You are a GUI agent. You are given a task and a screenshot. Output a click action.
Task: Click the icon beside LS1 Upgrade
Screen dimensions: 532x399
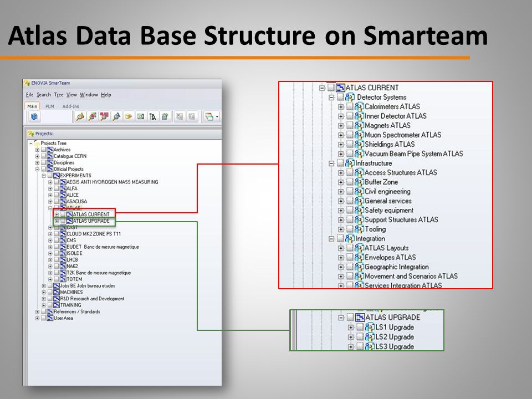[370, 328]
